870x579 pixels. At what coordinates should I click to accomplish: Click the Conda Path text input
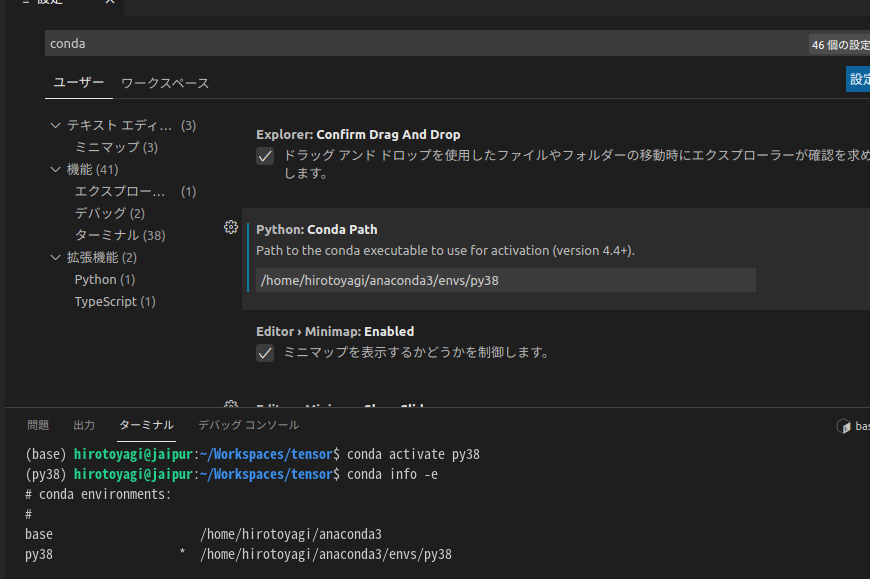505,280
